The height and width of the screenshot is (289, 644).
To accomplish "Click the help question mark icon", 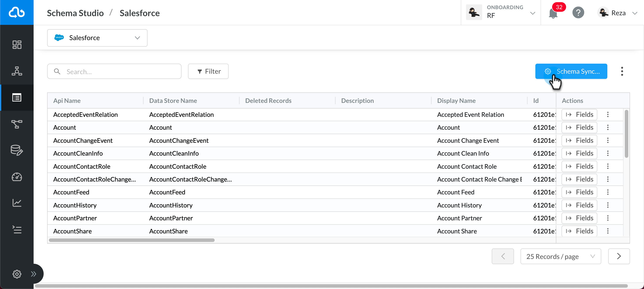I will [x=578, y=13].
